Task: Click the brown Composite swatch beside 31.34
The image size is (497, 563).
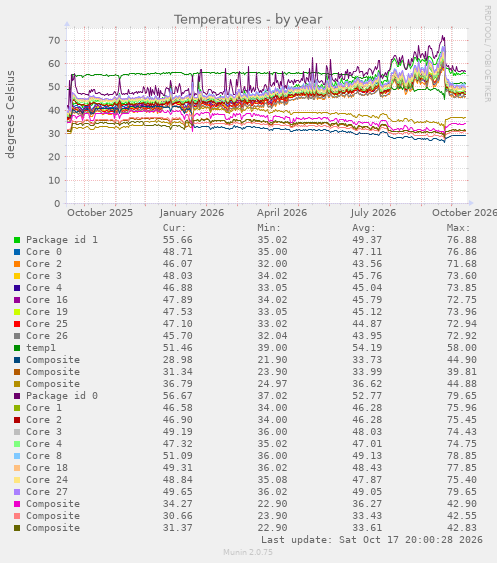Action: pos(17,372)
